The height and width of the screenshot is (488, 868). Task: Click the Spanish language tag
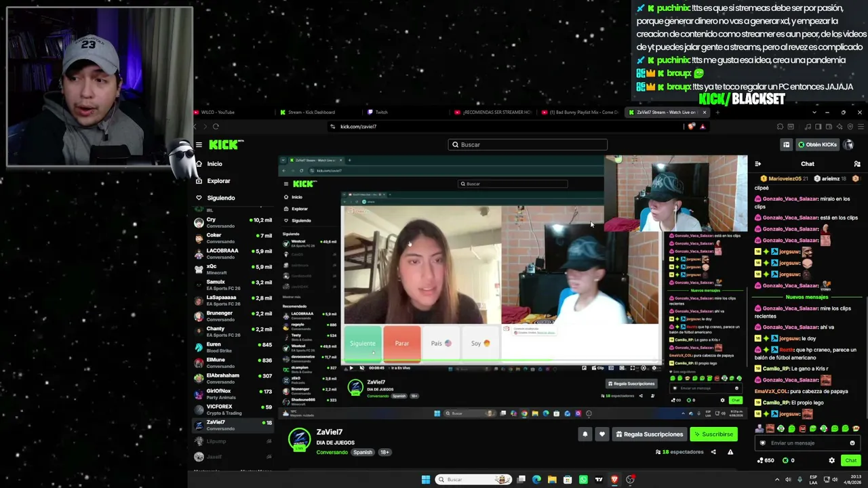(363, 452)
